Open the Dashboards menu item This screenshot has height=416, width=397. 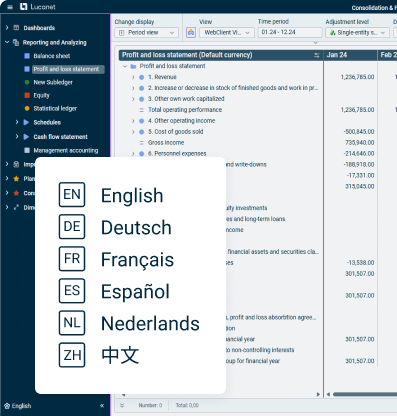point(39,28)
